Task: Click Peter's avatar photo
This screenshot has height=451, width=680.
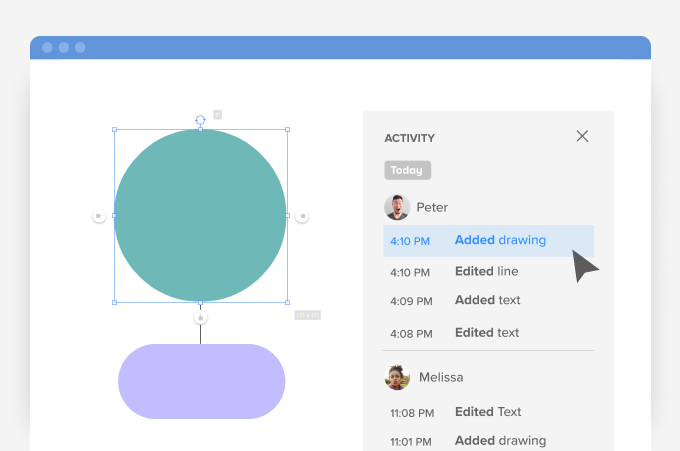Action: 397,207
